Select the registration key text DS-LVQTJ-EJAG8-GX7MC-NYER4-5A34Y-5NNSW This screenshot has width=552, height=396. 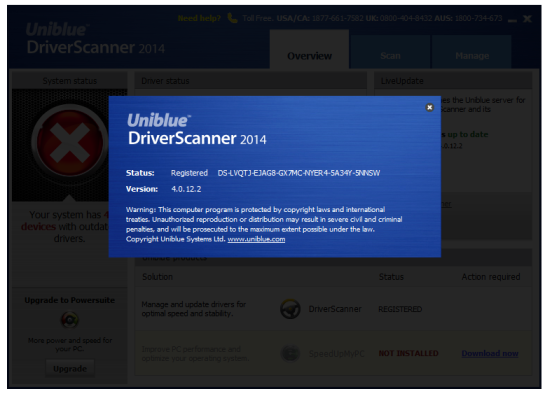[x=299, y=173]
